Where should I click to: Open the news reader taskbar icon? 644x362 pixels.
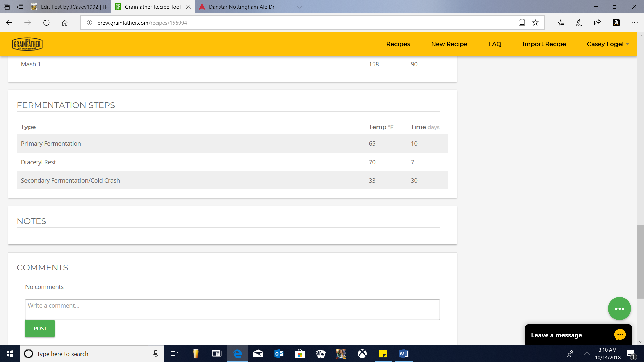pyautogui.click(x=216, y=354)
